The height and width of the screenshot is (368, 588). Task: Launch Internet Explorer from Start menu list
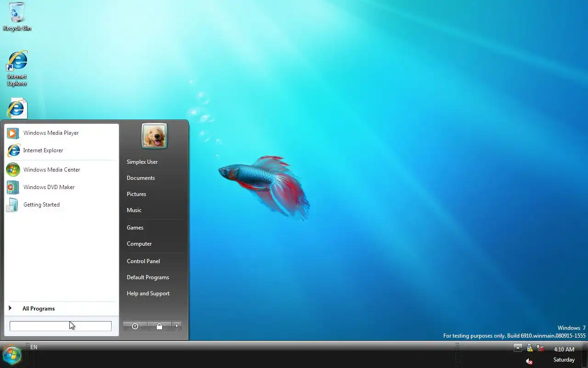click(x=62, y=150)
